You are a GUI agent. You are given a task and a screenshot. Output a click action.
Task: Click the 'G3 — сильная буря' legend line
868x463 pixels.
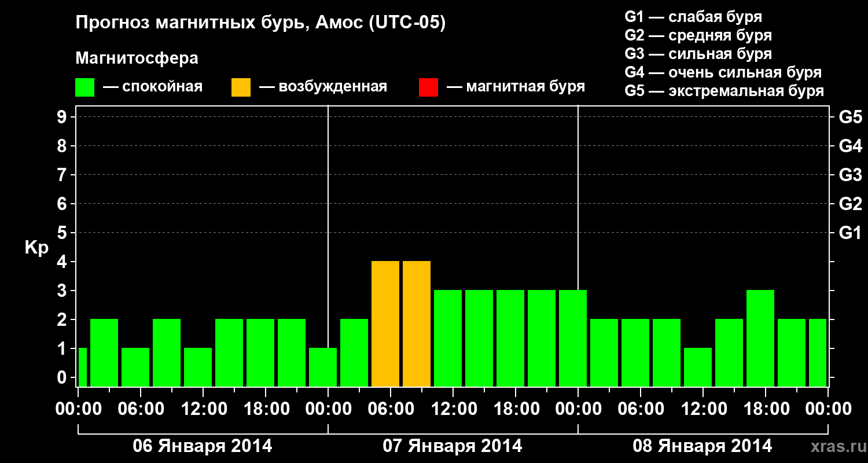698,54
